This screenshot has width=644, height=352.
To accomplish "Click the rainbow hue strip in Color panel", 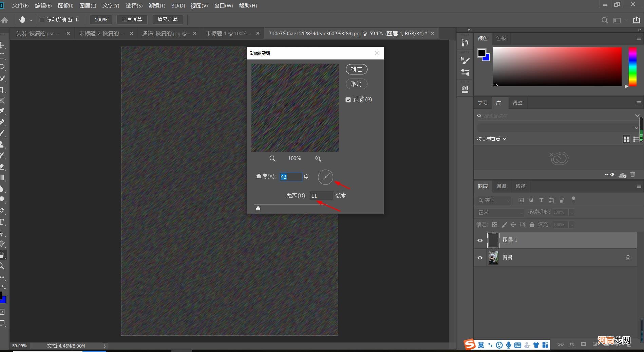I will tap(632, 67).
